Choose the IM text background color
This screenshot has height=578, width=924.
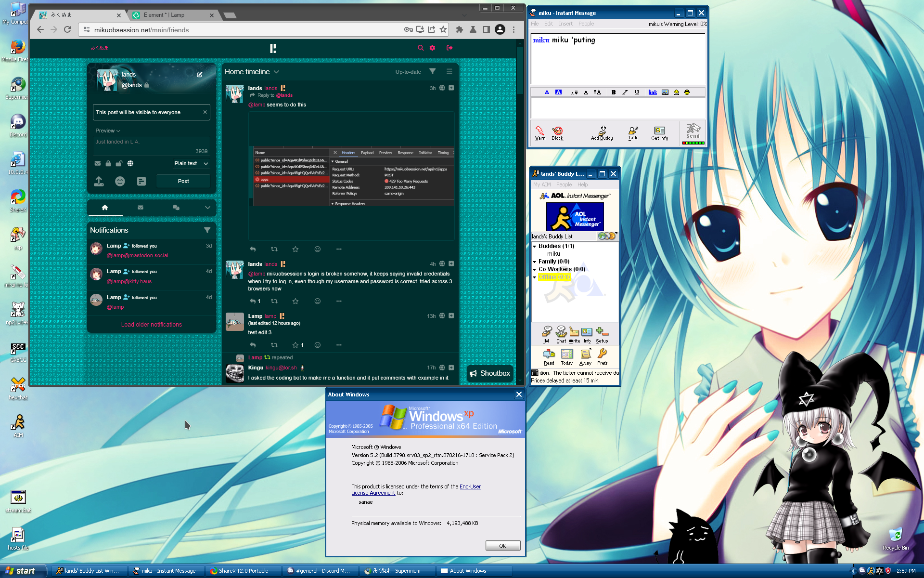pyautogui.click(x=558, y=92)
